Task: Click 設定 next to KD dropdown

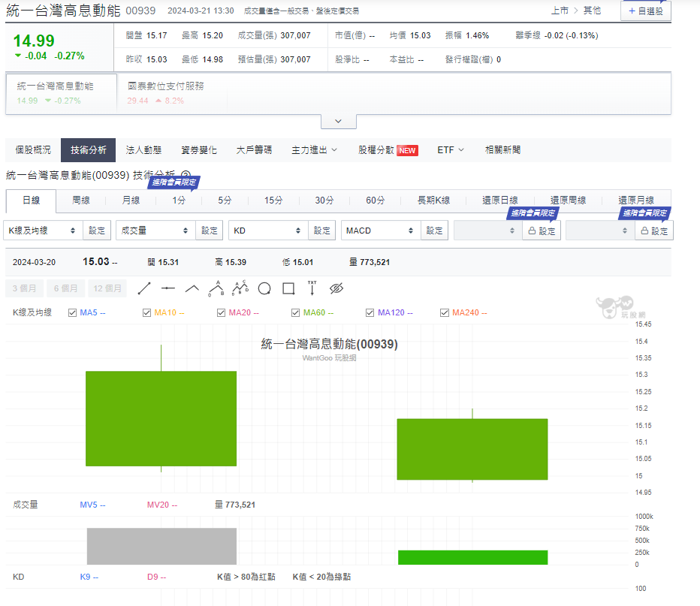Action: 322,231
